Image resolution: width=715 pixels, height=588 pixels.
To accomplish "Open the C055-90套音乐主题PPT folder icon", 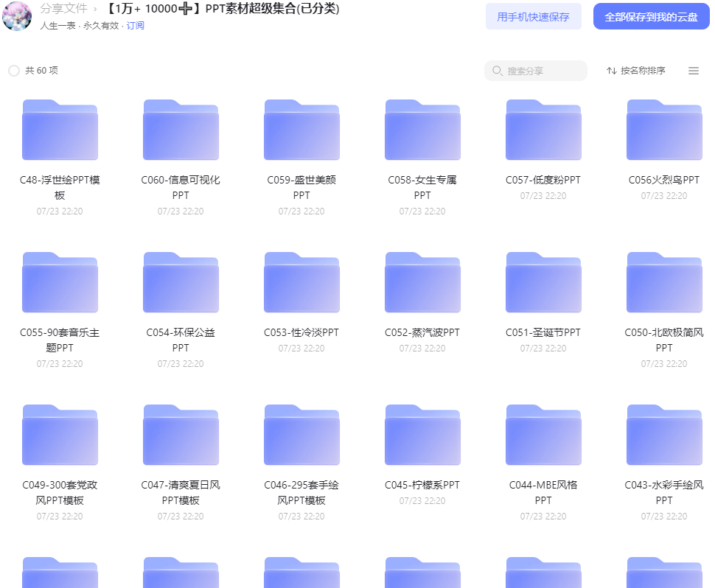I will 60,283.
